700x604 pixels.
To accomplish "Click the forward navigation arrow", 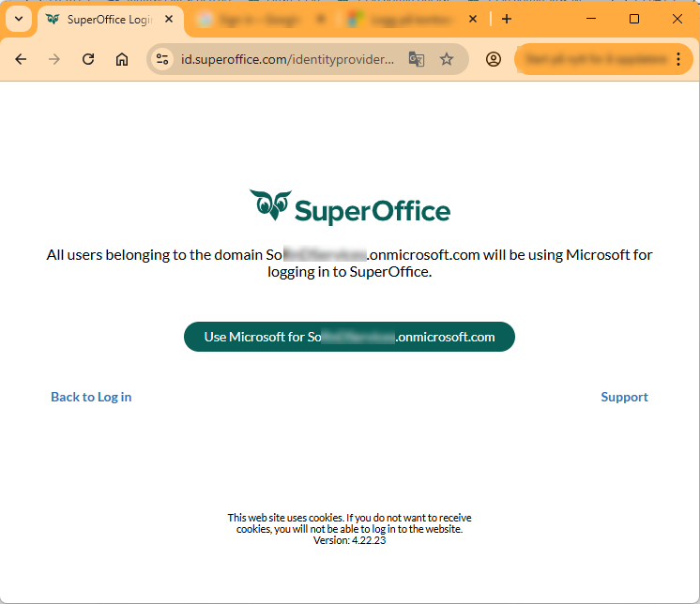I will [x=54, y=59].
